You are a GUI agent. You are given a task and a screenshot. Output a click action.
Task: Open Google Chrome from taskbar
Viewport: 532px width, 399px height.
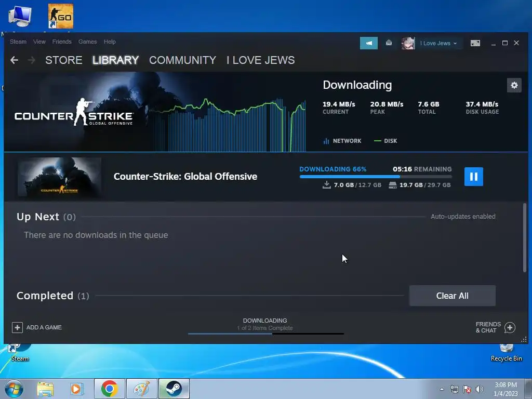tap(109, 389)
